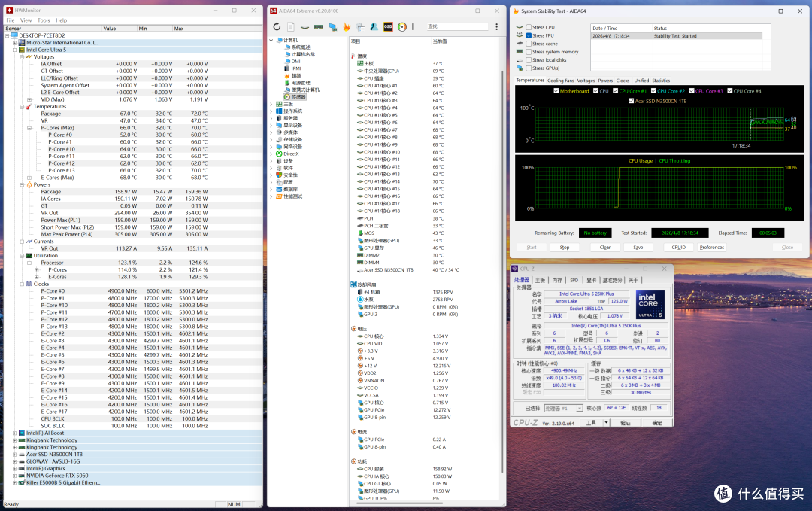Expand the NVIDIA GeForce RTX 5060 node in HWMonitor
Viewport: 812px width, 511px height.
(x=14, y=475)
